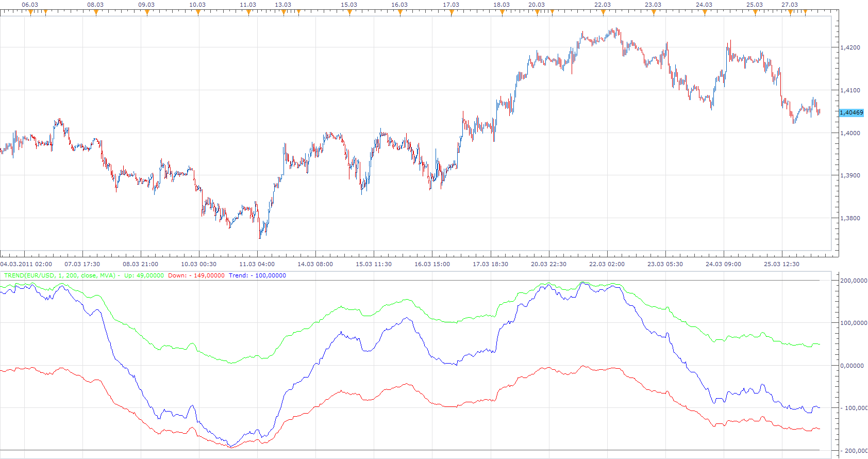
Task: Click the highlighted current price label 1,40469
Action: tap(852, 112)
